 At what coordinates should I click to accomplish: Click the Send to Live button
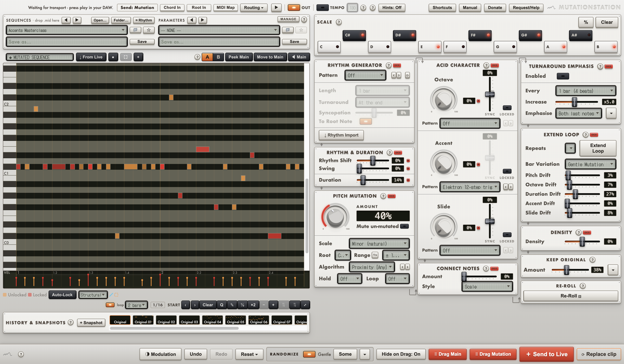pos(547,354)
